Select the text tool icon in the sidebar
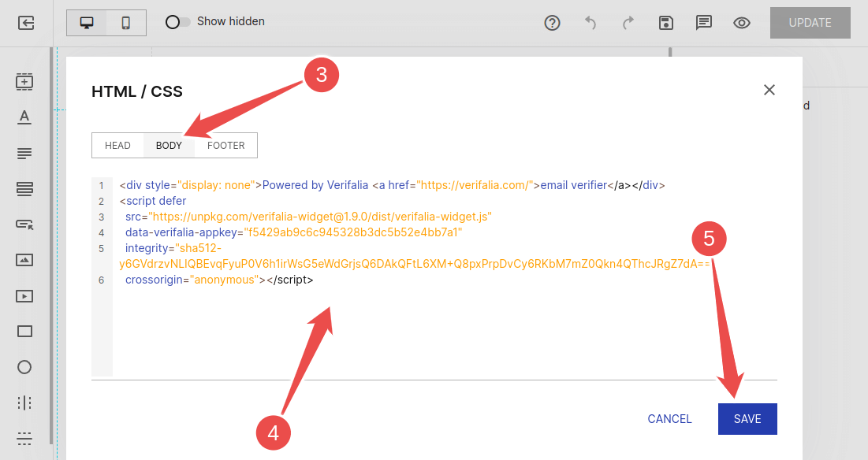 tap(24, 117)
